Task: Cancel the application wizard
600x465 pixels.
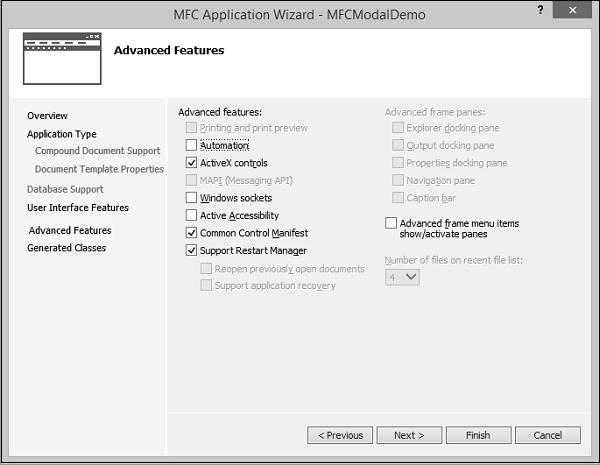Action: tap(548, 435)
